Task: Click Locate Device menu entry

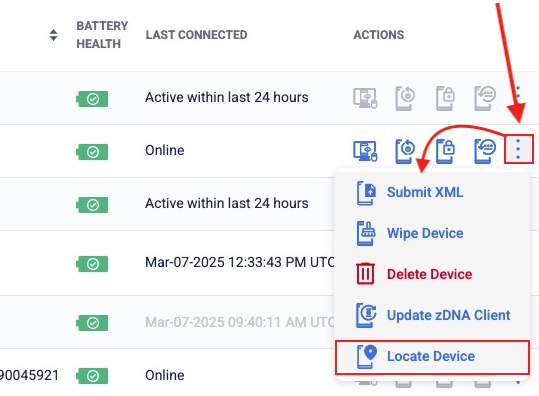Action: 432,357
